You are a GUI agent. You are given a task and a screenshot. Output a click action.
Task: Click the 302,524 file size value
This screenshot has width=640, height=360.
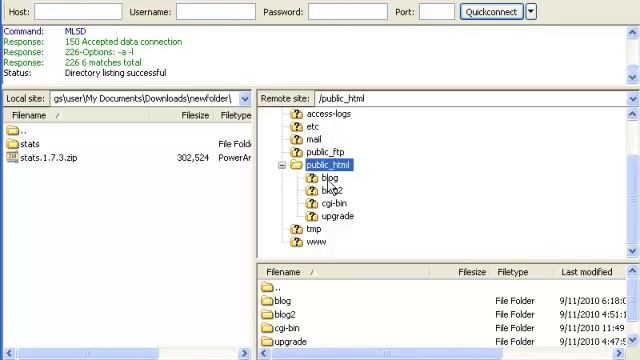pos(193,158)
